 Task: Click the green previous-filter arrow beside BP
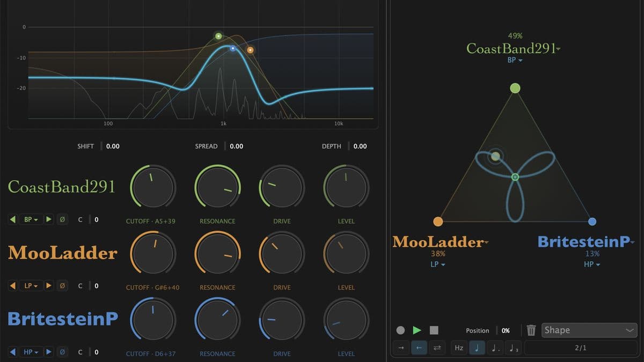[13, 219]
